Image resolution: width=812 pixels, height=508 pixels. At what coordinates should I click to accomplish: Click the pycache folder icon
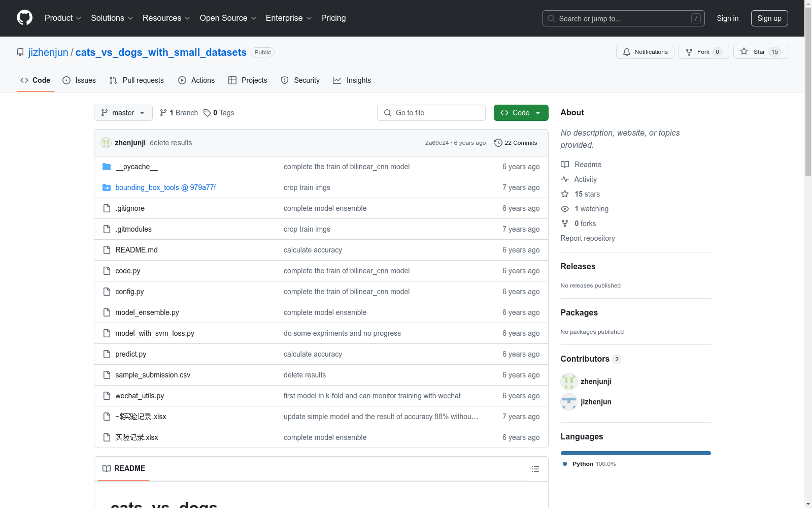[x=107, y=167]
